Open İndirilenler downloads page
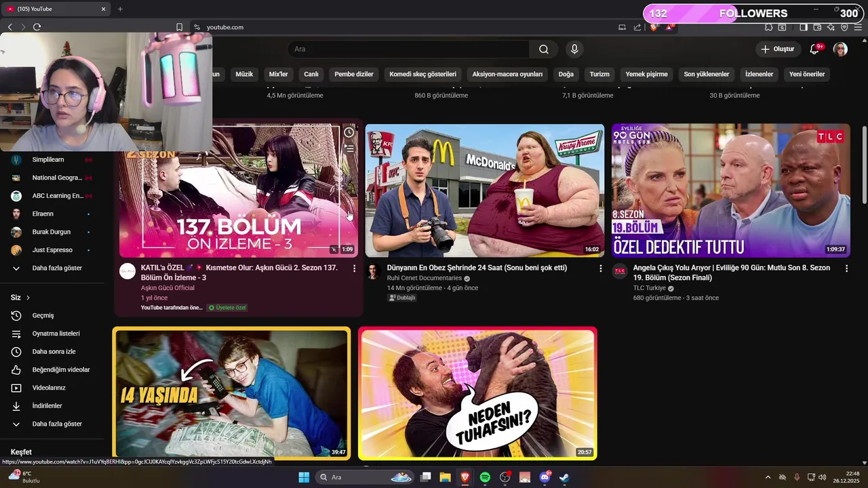The height and width of the screenshot is (488, 868). click(52, 406)
